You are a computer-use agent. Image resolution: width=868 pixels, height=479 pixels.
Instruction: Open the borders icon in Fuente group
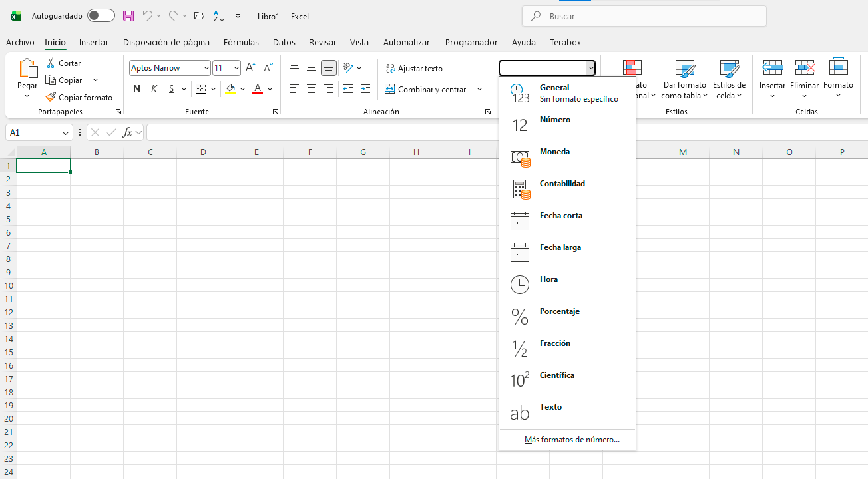(x=200, y=89)
